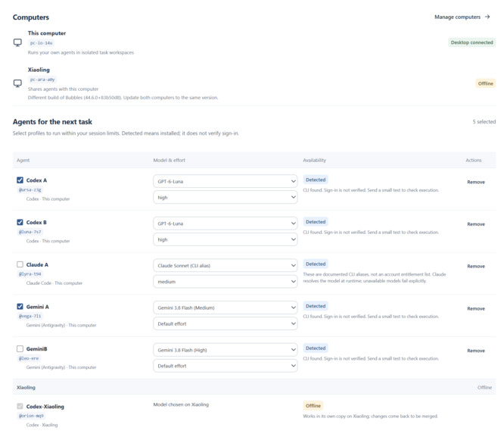Click the Different build of Bubbles warning text
This screenshot has width=504, height=434.
coord(123,98)
